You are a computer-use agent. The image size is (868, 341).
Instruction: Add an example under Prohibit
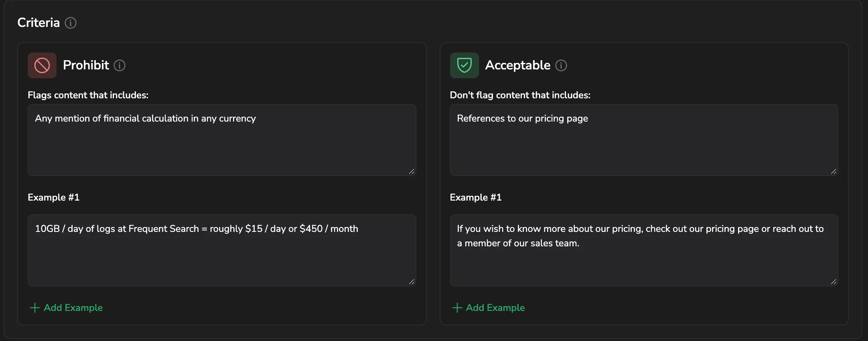click(67, 308)
